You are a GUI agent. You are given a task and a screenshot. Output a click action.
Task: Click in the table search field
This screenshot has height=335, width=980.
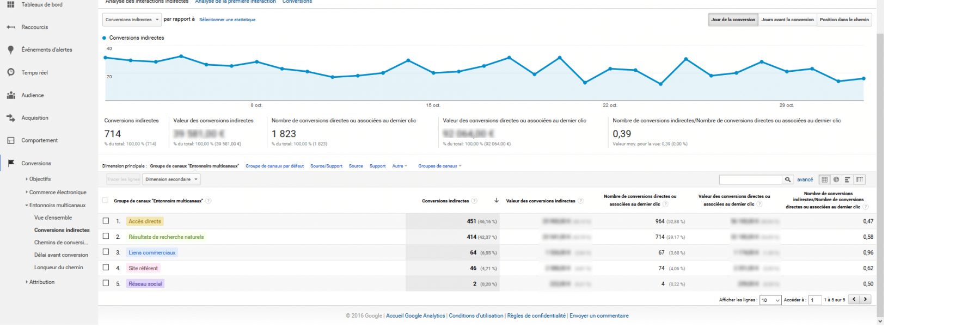[750, 179]
